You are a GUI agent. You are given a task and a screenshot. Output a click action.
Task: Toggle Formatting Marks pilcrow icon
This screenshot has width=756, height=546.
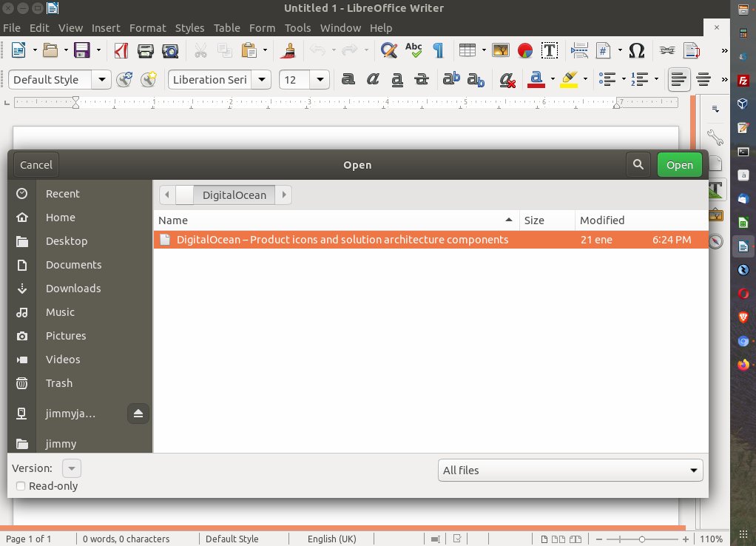(438, 50)
